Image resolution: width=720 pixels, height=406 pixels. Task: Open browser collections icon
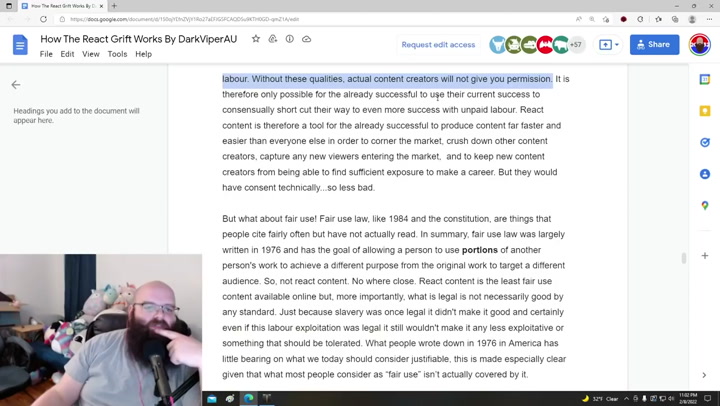(x=675, y=19)
